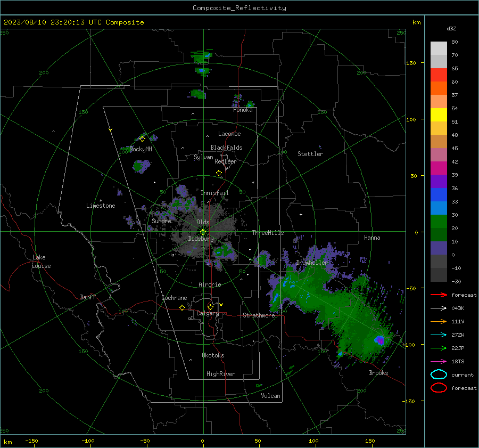479x448 pixels.
Task: Select the red 60-65 dBZ swatch
Action: tap(439, 75)
